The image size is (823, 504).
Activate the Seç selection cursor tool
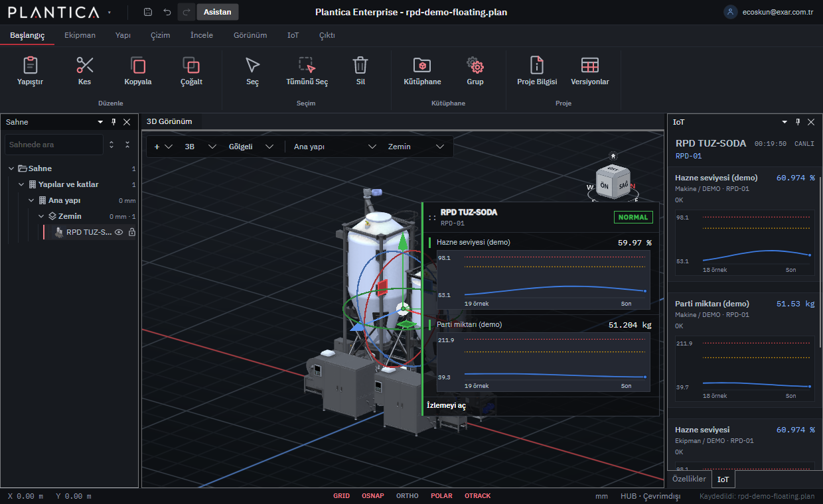pyautogui.click(x=252, y=65)
